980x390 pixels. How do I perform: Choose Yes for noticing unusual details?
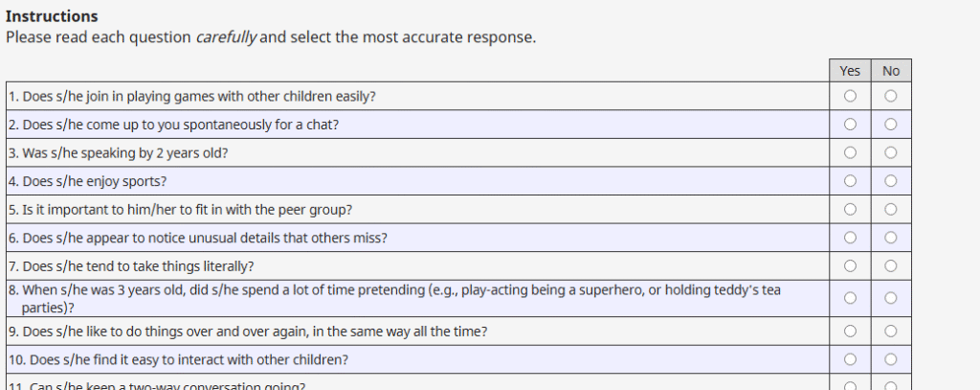click(x=849, y=237)
